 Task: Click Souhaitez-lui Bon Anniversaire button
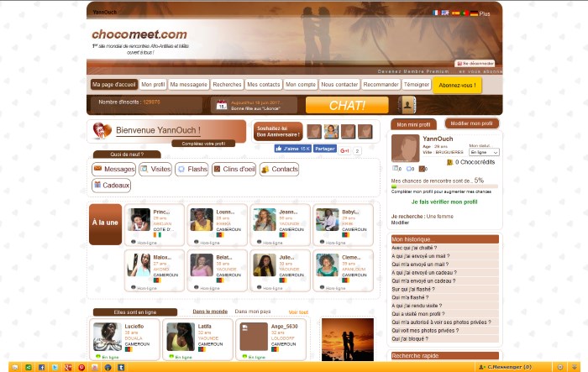(278, 131)
